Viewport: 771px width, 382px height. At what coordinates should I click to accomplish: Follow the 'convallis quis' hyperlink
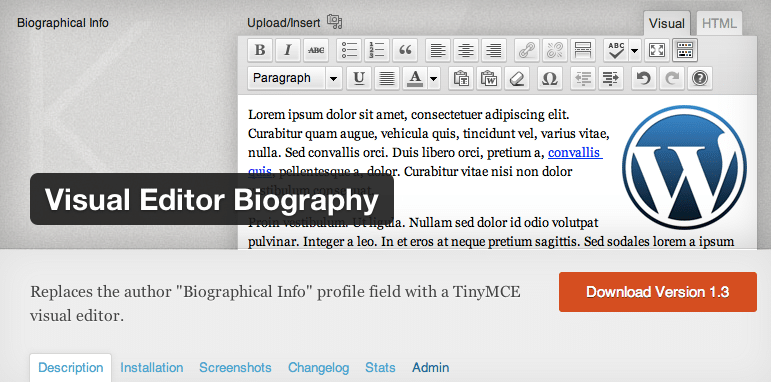pos(575,153)
